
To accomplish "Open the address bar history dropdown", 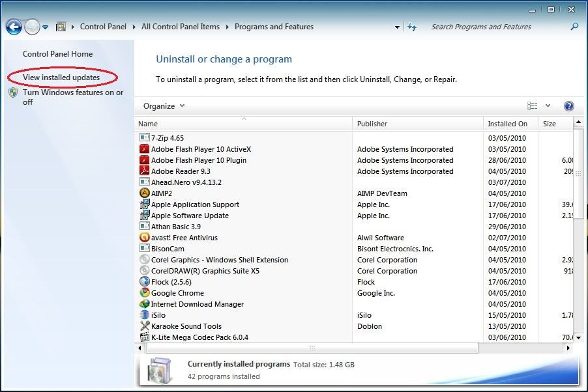I will click(x=397, y=27).
